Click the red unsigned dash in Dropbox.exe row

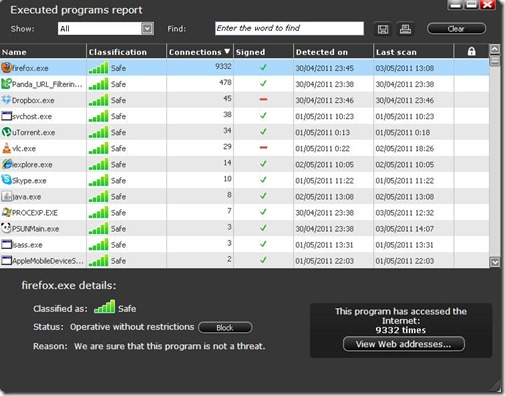tap(263, 99)
